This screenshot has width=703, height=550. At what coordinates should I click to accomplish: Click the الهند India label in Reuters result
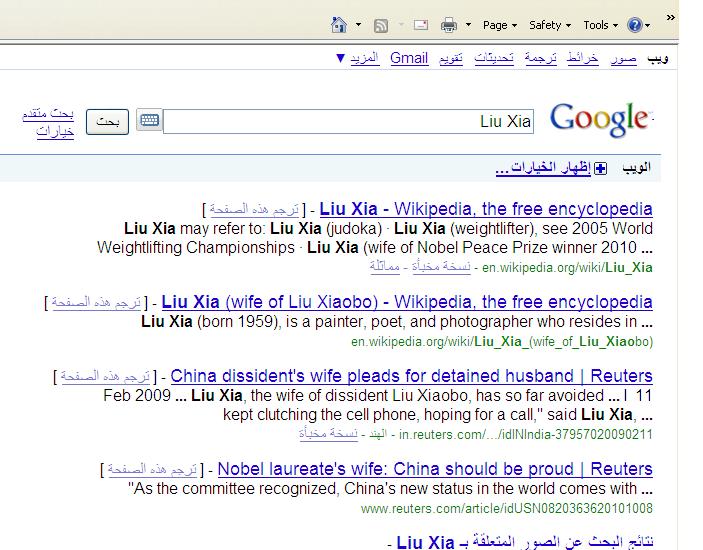point(378,434)
